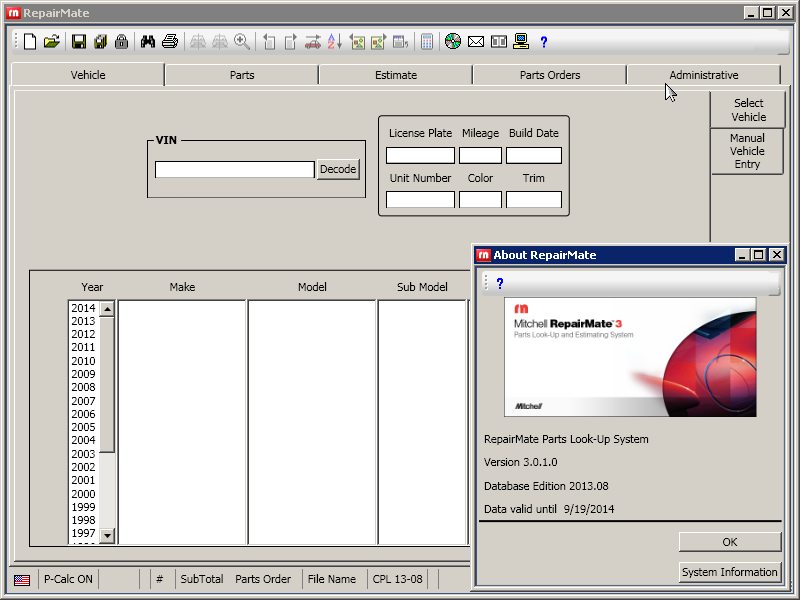800x600 pixels.
Task: Click the red car with arrow icon
Action: [313, 41]
